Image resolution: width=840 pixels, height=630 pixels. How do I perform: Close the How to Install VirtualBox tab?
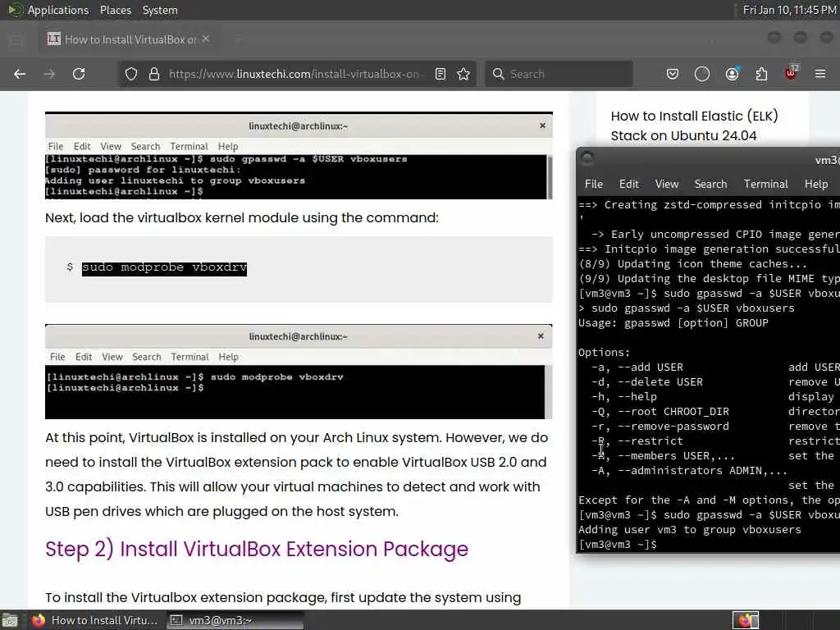tap(206, 39)
